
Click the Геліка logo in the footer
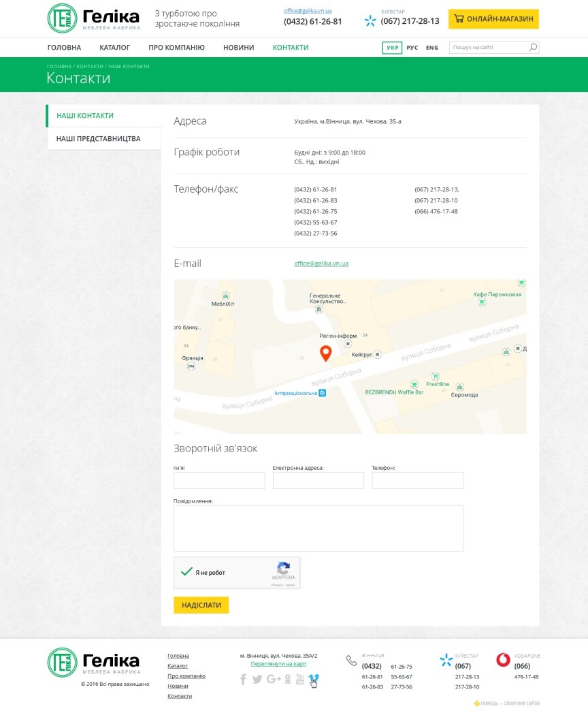tap(94, 663)
